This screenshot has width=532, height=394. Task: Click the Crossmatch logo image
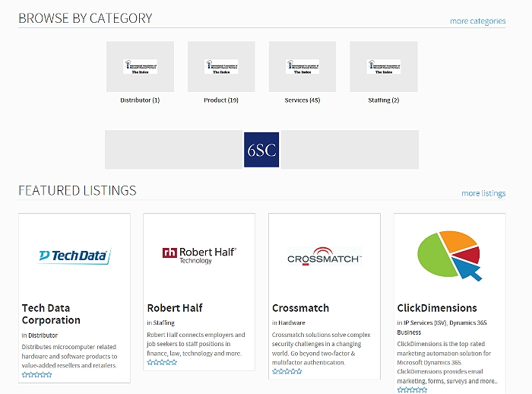click(x=325, y=256)
